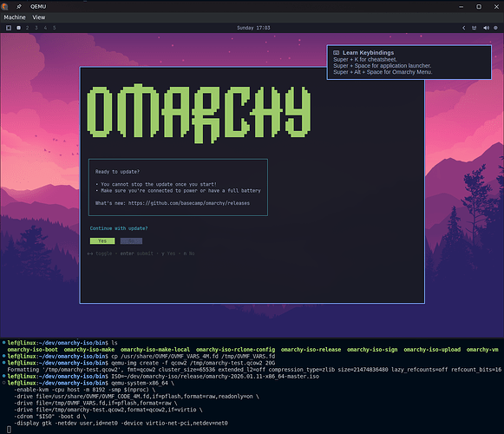The image size is (504, 434).
Task: Click the OMARCHY pixel logo
Action: point(199,114)
